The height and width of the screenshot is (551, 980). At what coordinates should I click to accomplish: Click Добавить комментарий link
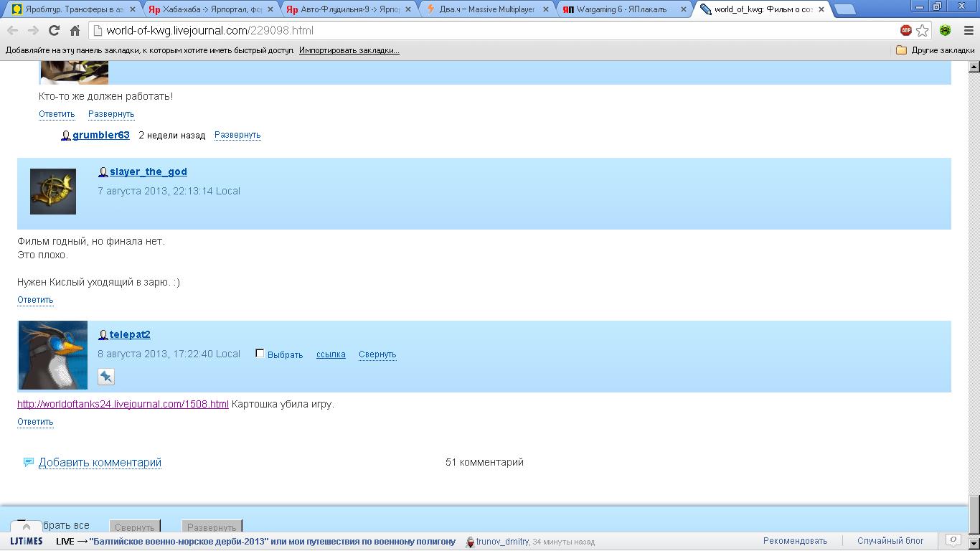click(100, 462)
